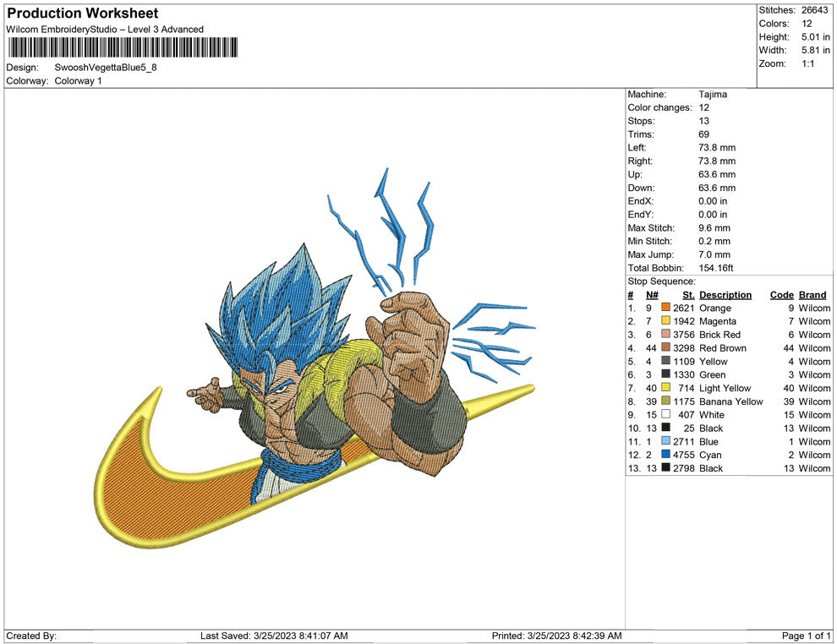Viewport: 837px width, 644px height.
Task: Click the White thread swatch
Action: [x=665, y=414]
